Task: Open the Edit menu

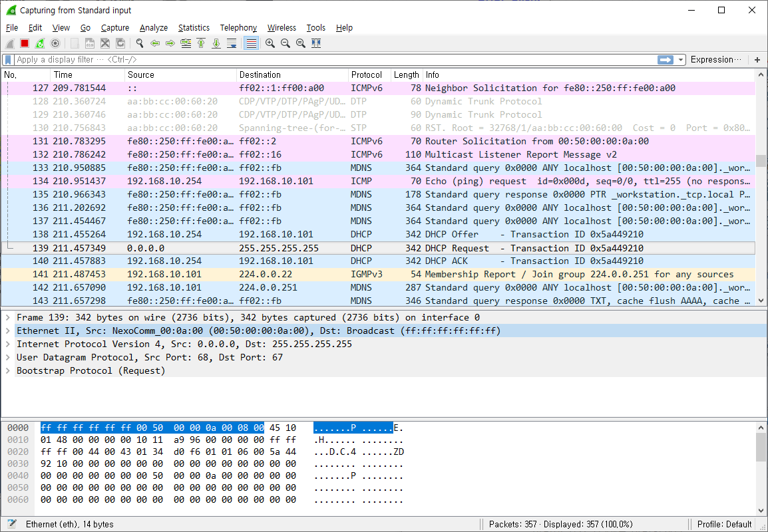Action: (35, 28)
